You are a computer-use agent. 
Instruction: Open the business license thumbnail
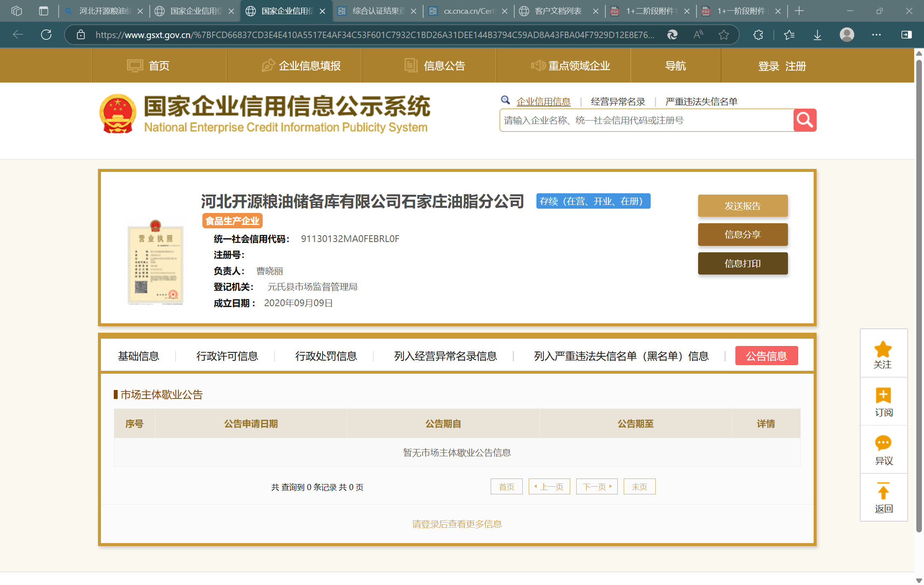pyautogui.click(x=155, y=262)
